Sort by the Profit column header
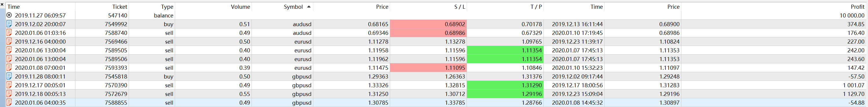Screen dimensions: 868x107 pyautogui.click(x=857, y=7)
